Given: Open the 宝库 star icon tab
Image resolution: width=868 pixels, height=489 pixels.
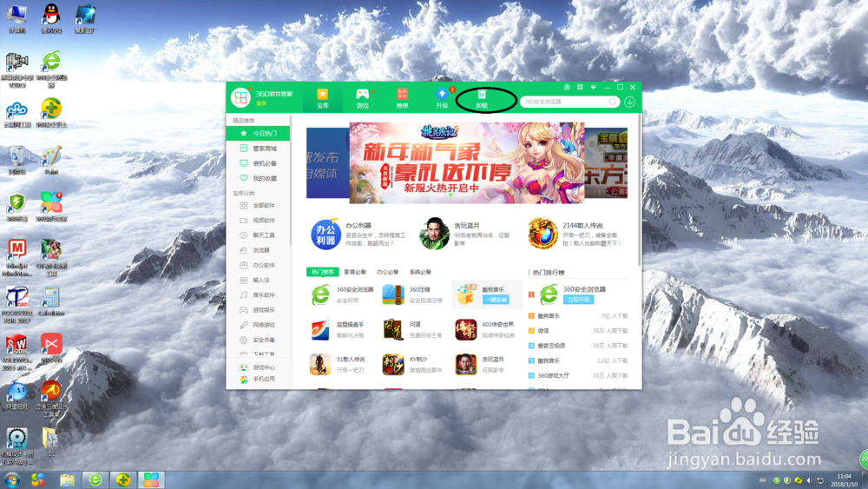Looking at the screenshot, I should click(322, 98).
